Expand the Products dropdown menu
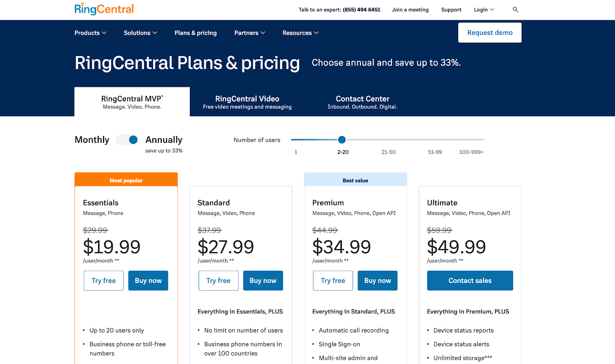The image size is (615, 364). pos(90,33)
